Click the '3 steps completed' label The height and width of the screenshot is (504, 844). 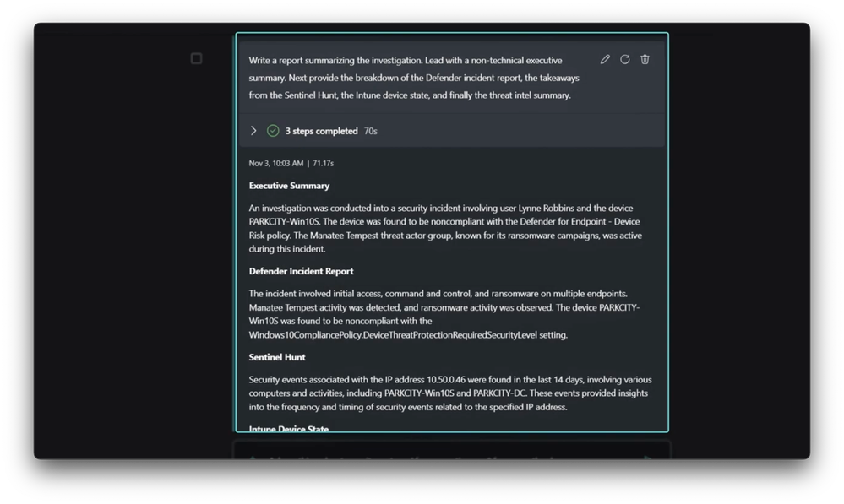[x=321, y=131]
